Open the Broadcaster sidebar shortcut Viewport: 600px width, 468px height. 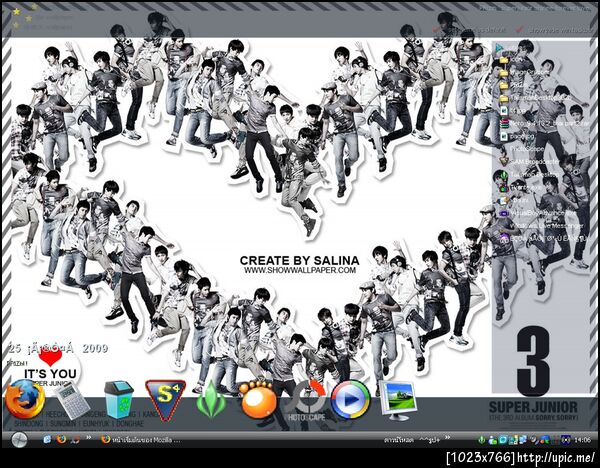pos(530,162)
